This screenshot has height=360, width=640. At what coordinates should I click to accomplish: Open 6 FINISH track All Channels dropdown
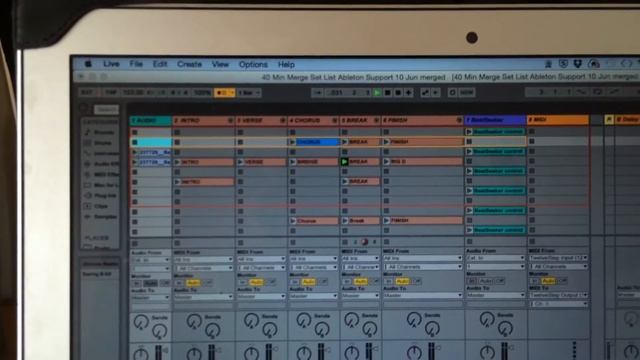coord(422,267)
